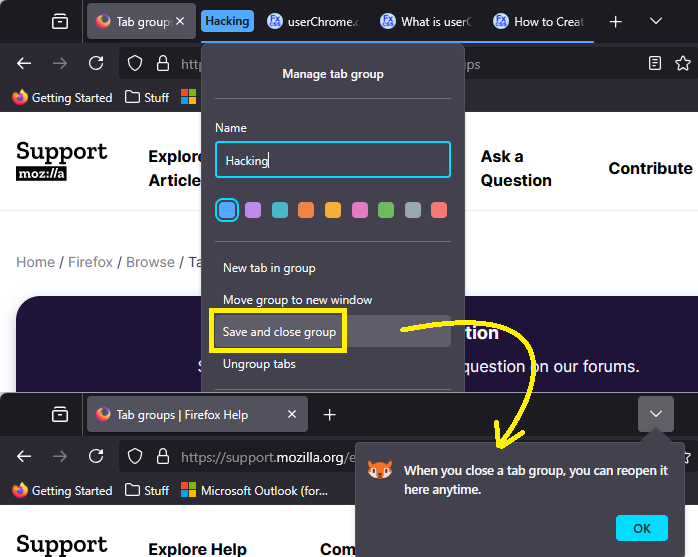Go forward in the top window
The image size is (698, 557).
click(x=60, y=64)
